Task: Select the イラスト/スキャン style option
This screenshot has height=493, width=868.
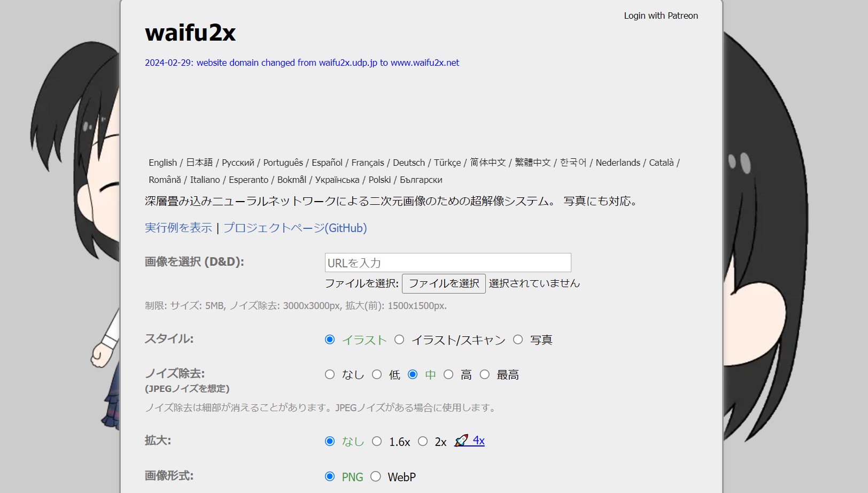Action: tap(399, 339)
